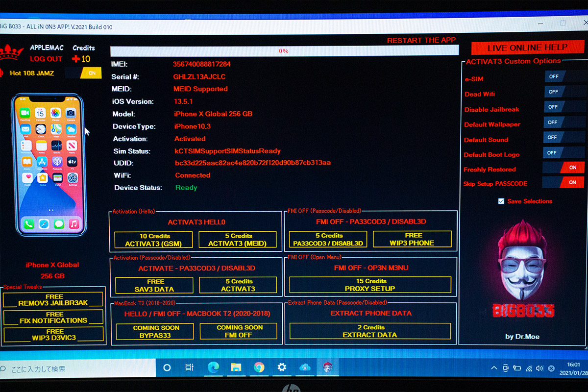588x392 pixels.
Task: Click the PA33COD3 / DISABL3D 5 Credits button
Action: pyautogui.click(x=328, y=239)
